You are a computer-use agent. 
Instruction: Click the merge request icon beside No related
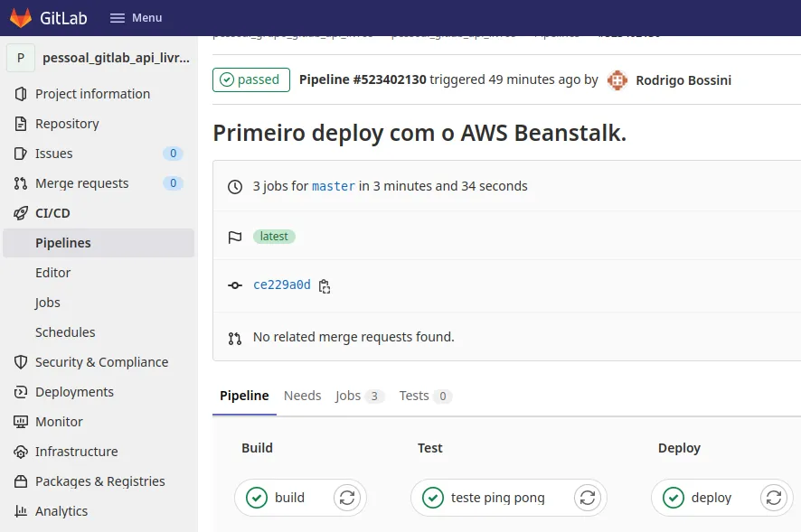tap(235, 339)
